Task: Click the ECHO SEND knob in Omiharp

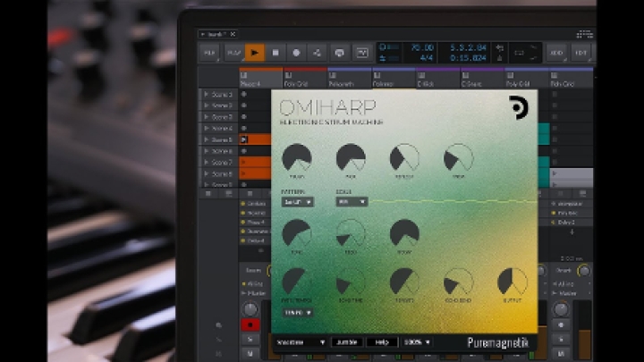Action: click(458, 282)
